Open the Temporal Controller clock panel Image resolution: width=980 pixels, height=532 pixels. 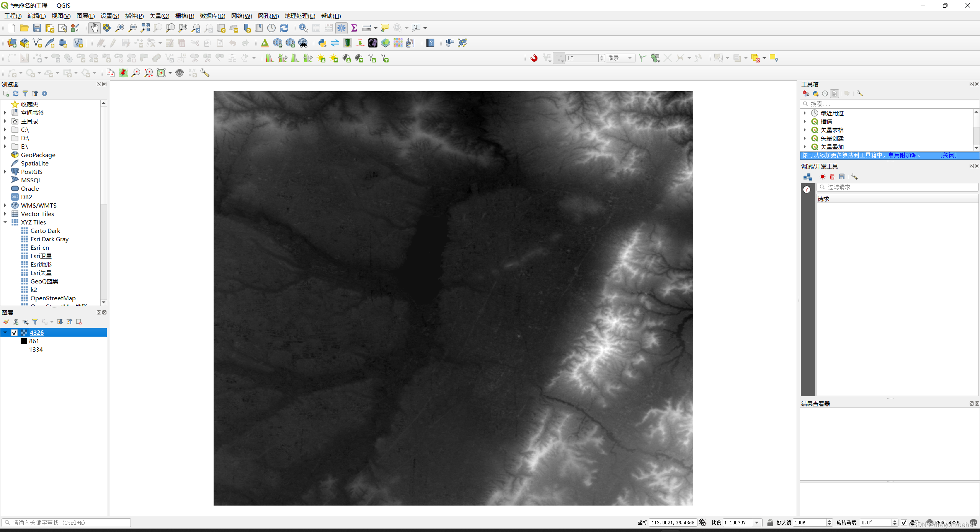(x=271, y=28)
